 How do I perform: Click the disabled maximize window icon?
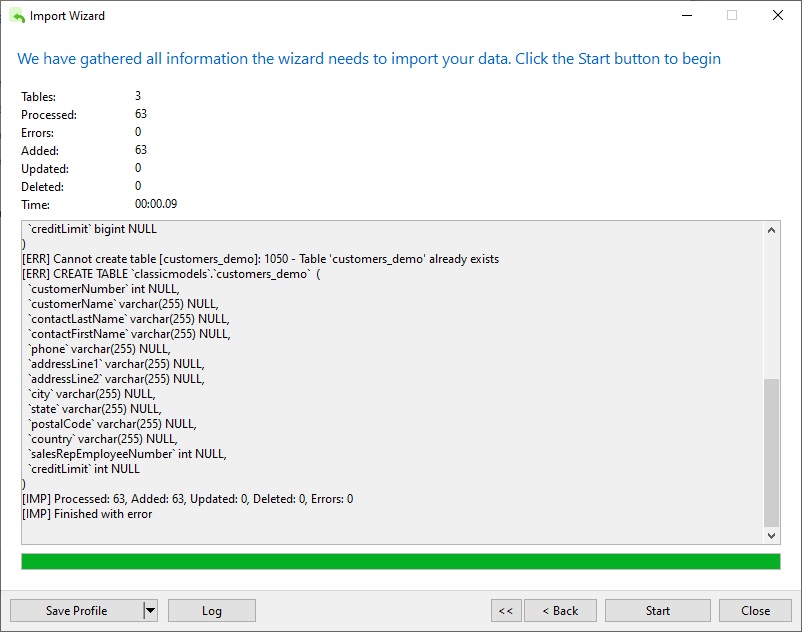(x=732, y=15)
